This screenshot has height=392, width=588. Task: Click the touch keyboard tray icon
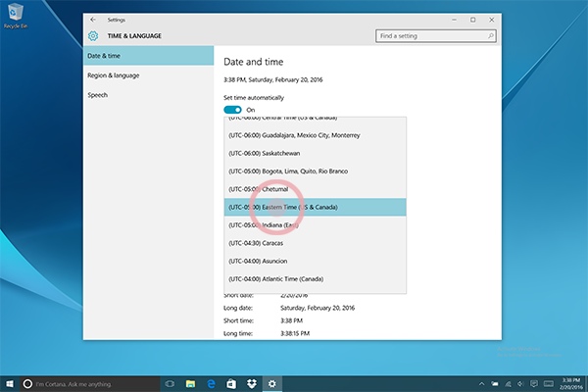pos(548,384)
